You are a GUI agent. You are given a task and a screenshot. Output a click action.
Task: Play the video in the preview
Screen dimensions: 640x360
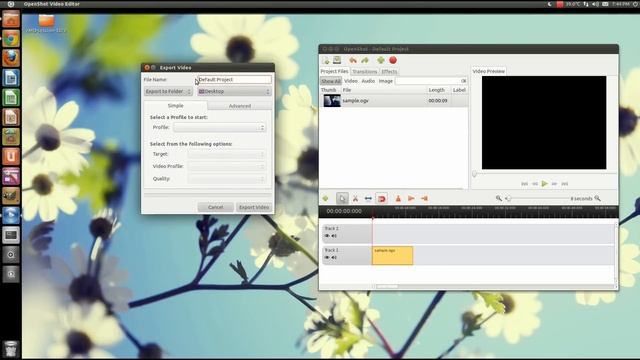pyautogui.click(x=544, y=184)
